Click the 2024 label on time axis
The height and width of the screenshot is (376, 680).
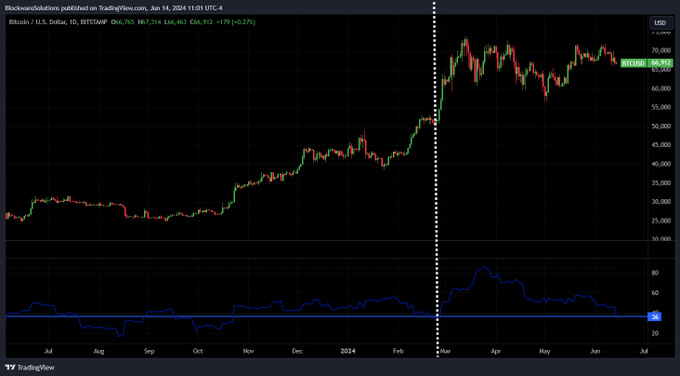pos(348,351)
